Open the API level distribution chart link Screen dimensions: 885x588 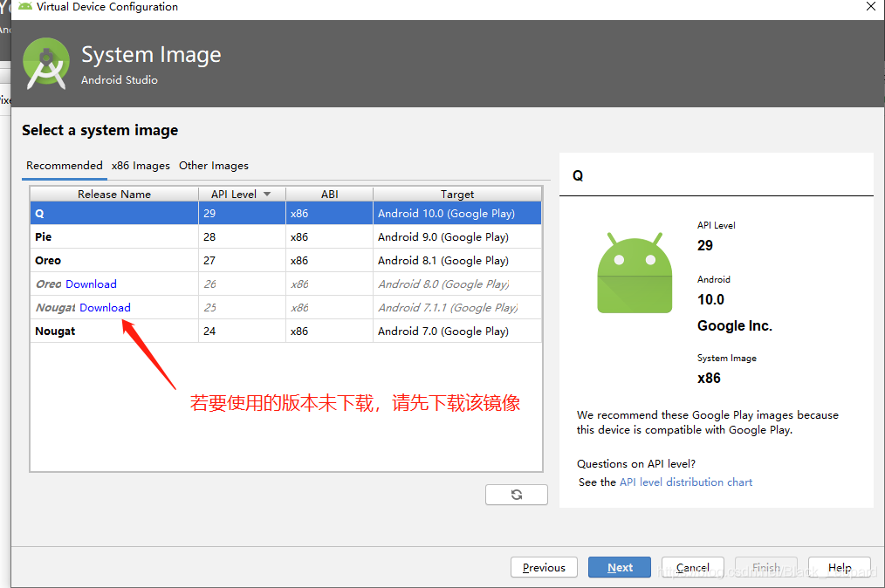pyautogui.click(x=686, y=482)
